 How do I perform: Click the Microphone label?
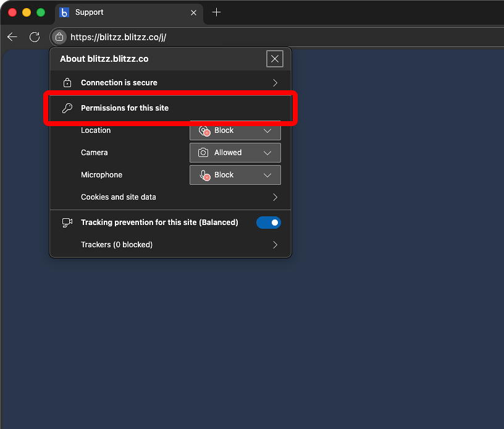(101, 174)
